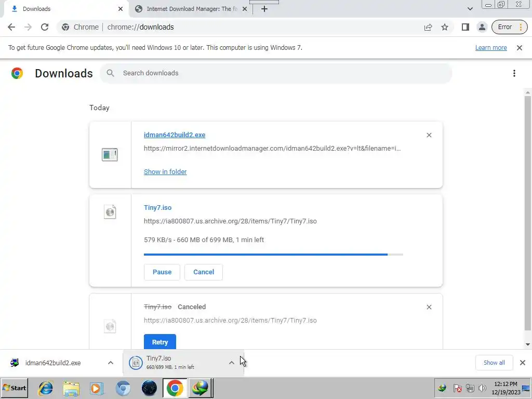Image resolution: width=532 pixels, height=399 pixels.
Task: Click the vertical scrollbar on Downloads page
Action: pos(528,212)
